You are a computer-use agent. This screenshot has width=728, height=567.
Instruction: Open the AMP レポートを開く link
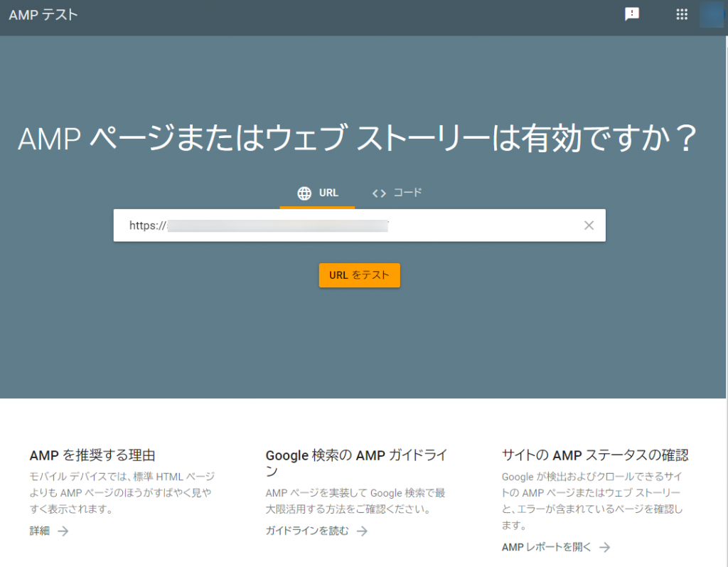tap(547, 547)
